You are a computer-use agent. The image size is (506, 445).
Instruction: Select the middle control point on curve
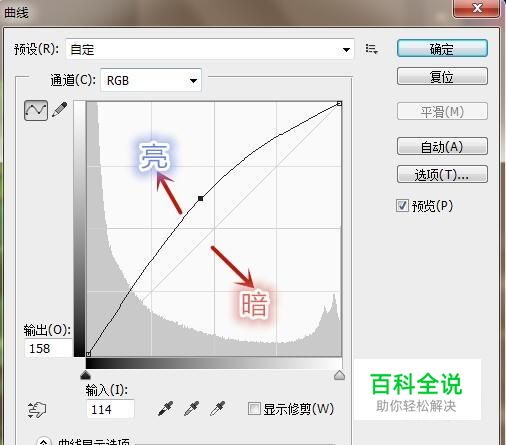[x=201, y=199]
